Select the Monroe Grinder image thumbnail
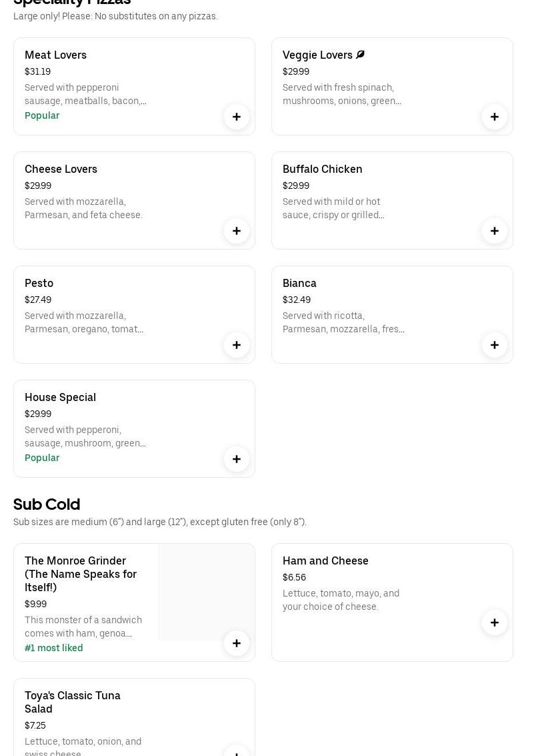This screenshot has width=536, height=756. point(206,592)
